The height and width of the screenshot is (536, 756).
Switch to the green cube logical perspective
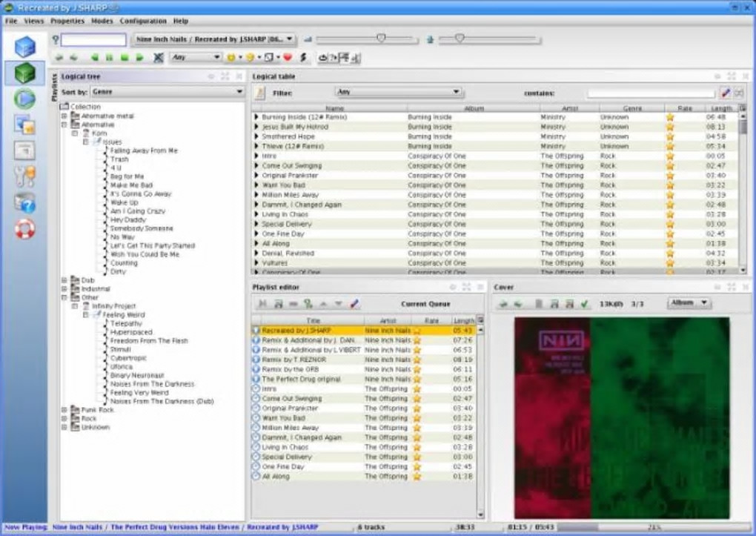[x=24, y=73]
